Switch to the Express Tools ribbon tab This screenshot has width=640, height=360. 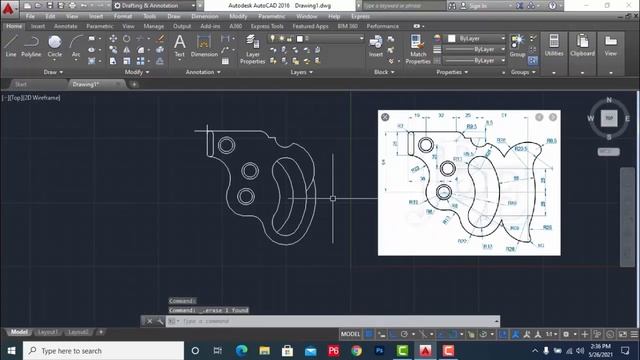(267, 26)
